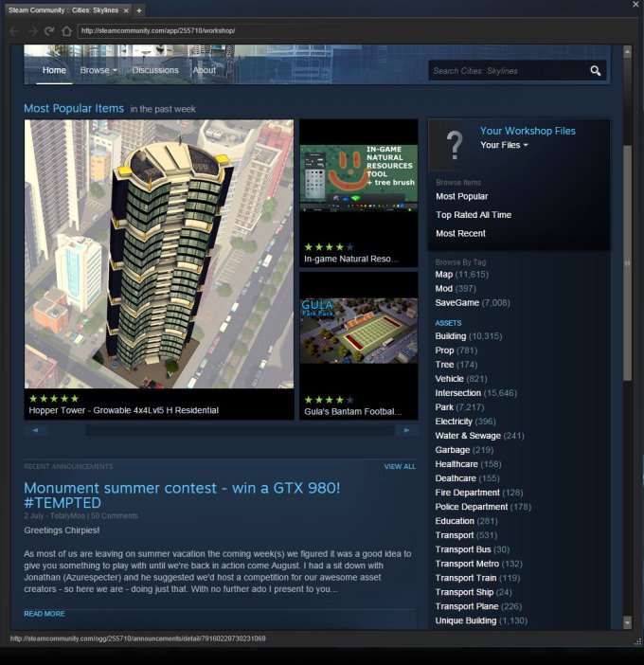This screenshot has width=644, height=665.
Task: Expand the Browse dropdown menu
Action: coord(98,70)
